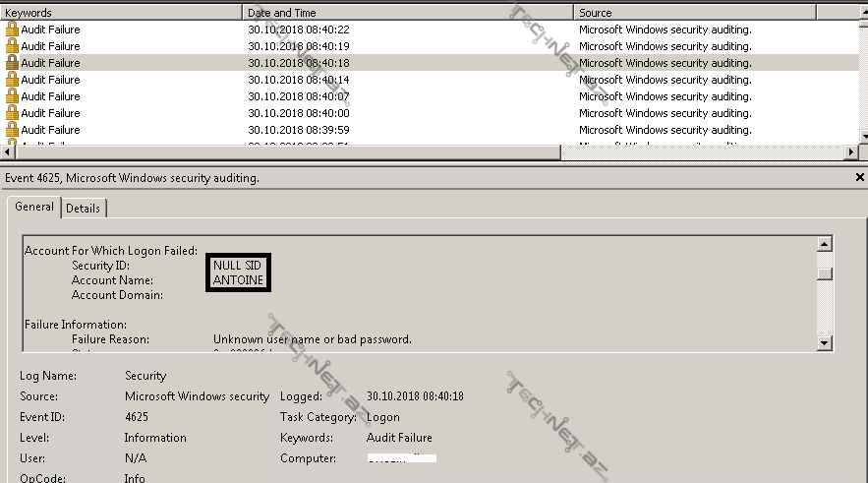Click lock icon of 08:40:00 audit event
The width and height of the screenshot is (868, 483).
tap(12, 113)
